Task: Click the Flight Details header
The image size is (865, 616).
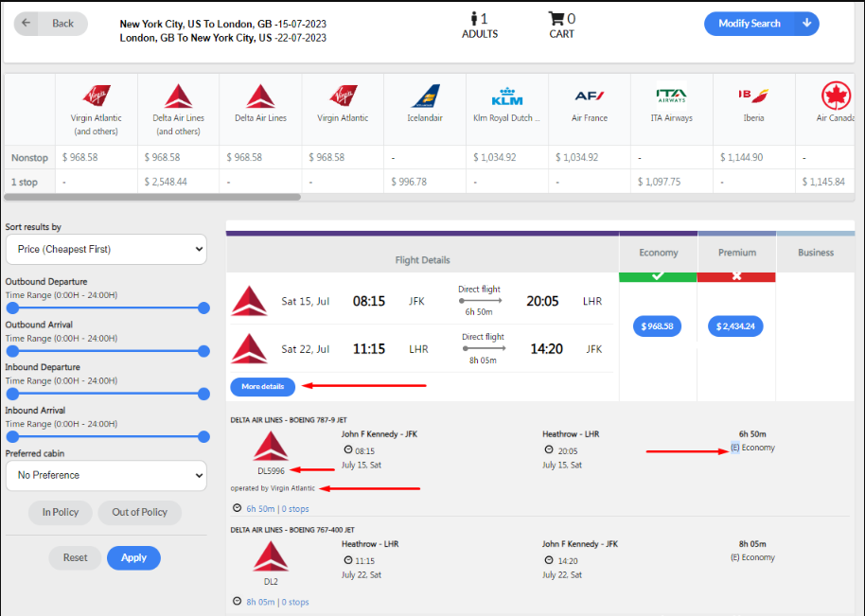Action: [423, 260]
